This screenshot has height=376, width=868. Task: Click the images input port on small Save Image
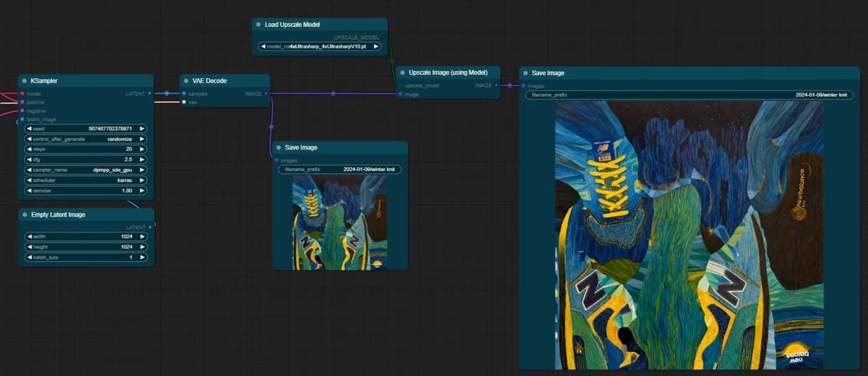click(x=276, y=161)
